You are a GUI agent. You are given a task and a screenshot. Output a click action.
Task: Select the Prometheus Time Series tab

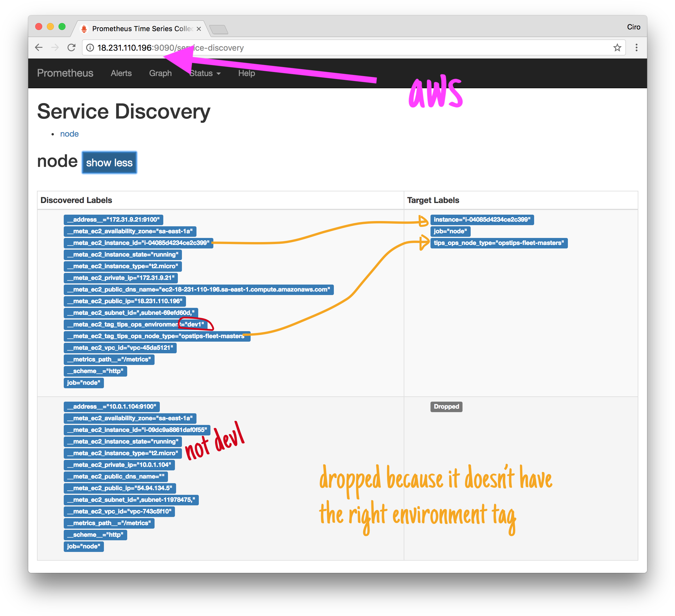(x=141, y=29)
